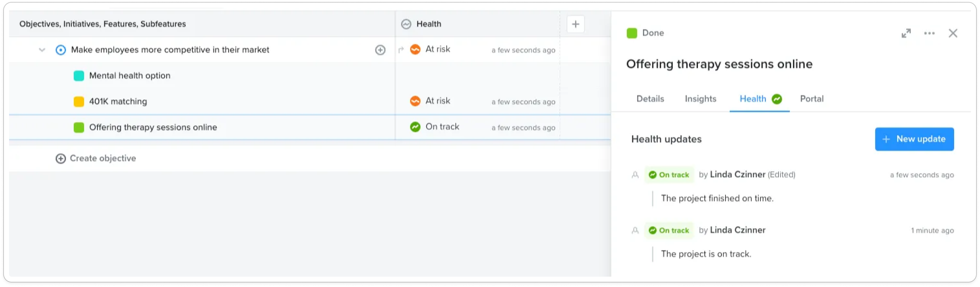Expand the side panel to full view

(x=906, y=33)
